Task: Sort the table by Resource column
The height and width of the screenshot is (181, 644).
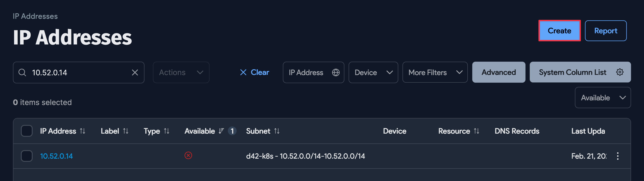Action: 476,131
